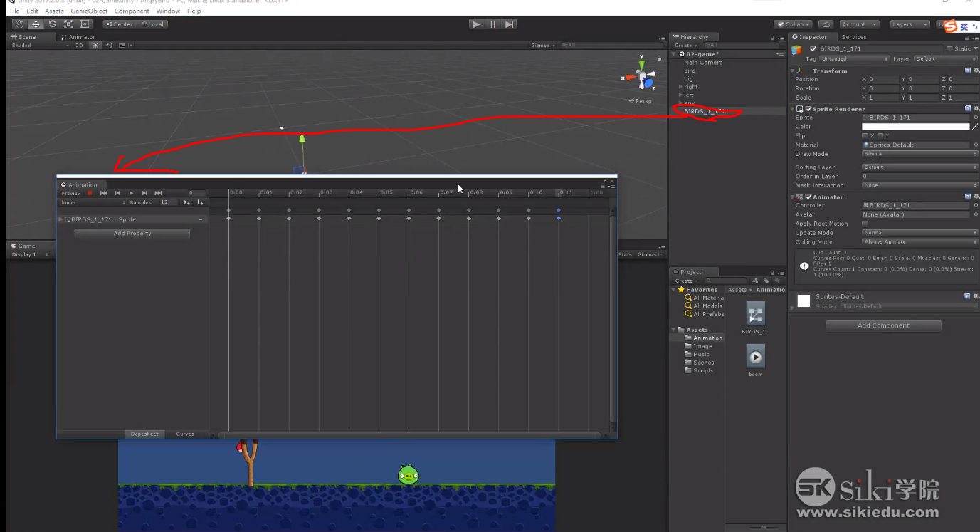Click the 0:05 mark on Animation timeline
The image size is (980, 532).
[x=386, y=193]
